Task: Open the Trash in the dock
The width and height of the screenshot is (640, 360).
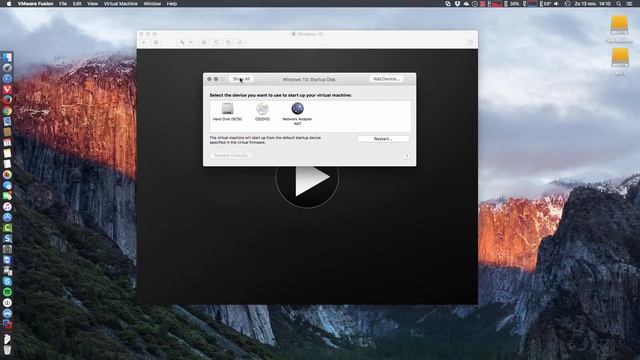Action: (x=7, y=349)
